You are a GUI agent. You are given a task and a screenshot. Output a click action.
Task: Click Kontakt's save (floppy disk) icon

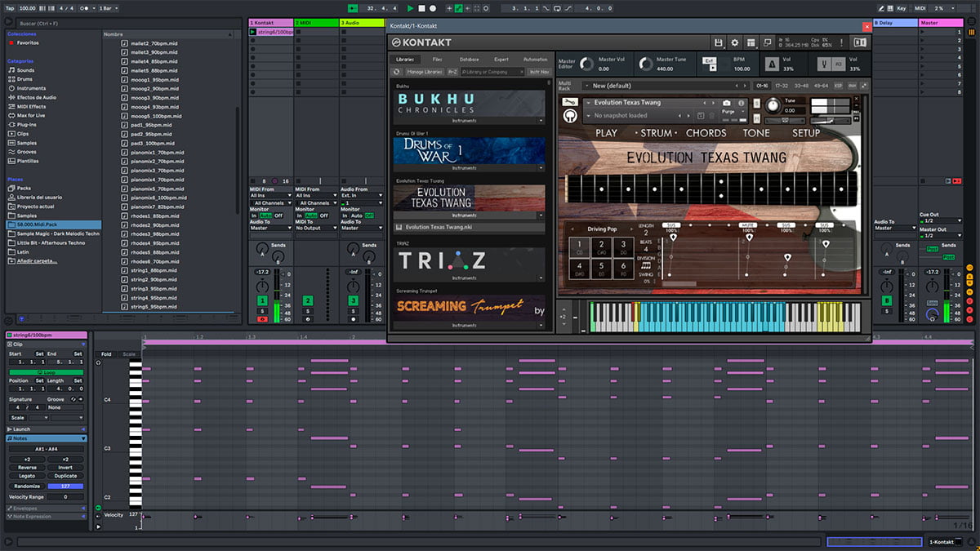718,42
